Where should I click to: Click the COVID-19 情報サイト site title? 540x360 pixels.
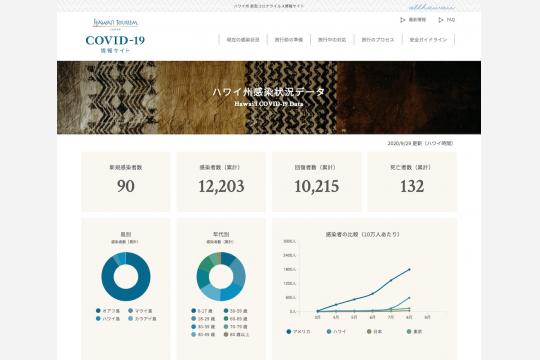(115, 44)
